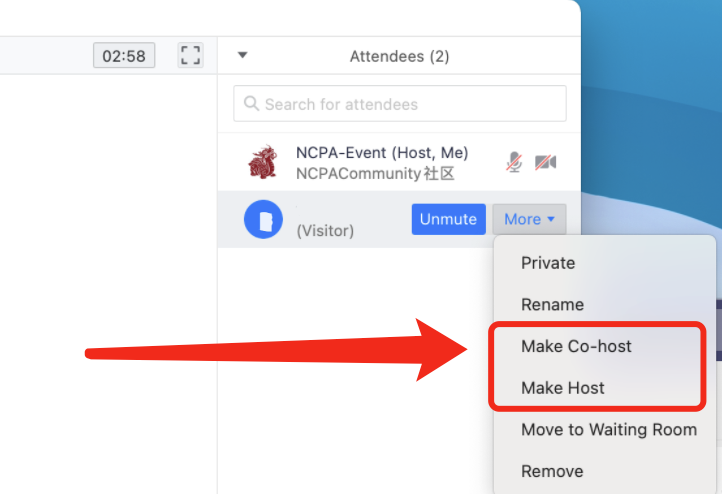Click the NCPA-Event dragon avatar
Viewport: 722px width, 494px height.
pos(263,162)
